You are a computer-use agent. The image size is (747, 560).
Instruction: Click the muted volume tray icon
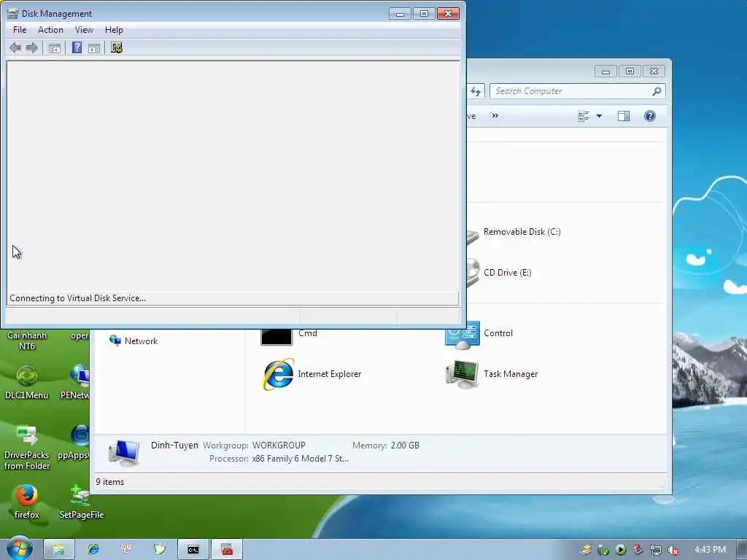point(673,550)
